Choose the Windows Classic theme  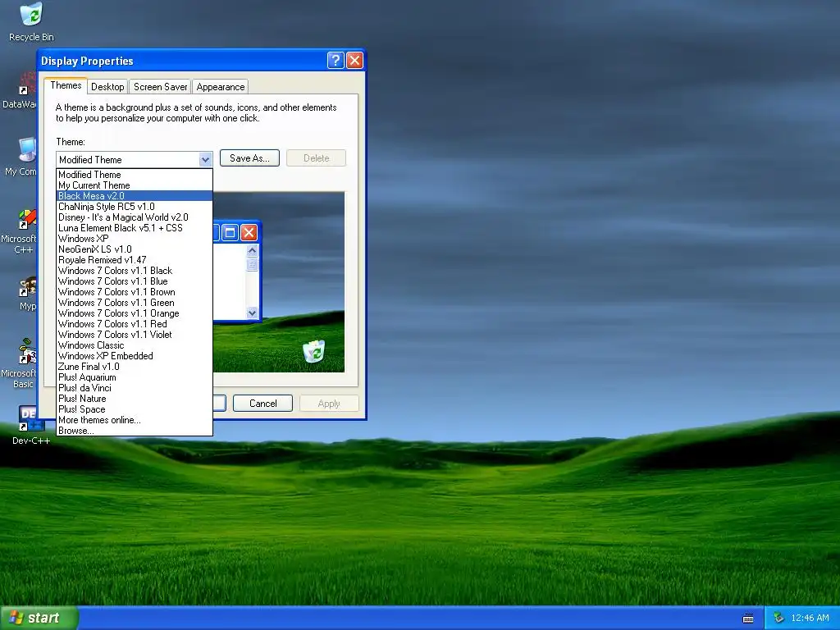(x=135, y=345)
